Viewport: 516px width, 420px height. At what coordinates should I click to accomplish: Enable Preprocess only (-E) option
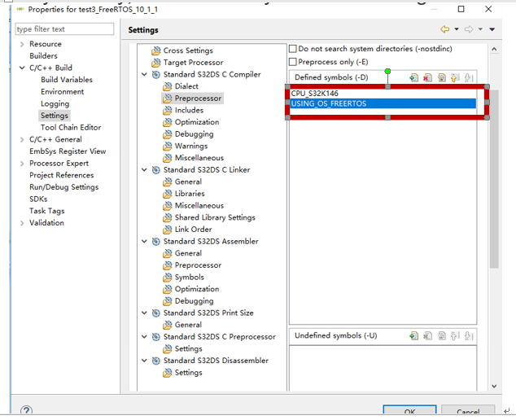point(292,62)
